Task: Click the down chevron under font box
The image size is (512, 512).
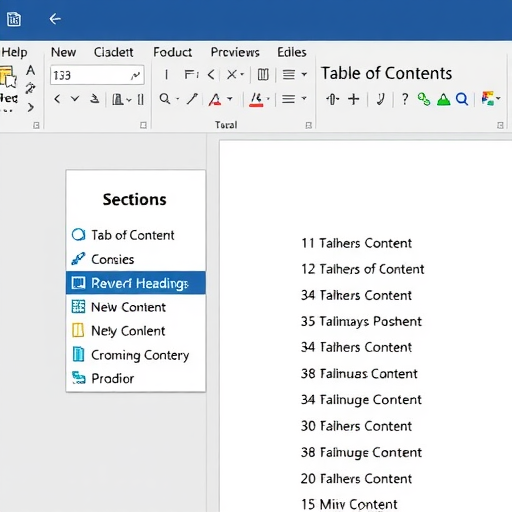Action: (x=75, y=99)
